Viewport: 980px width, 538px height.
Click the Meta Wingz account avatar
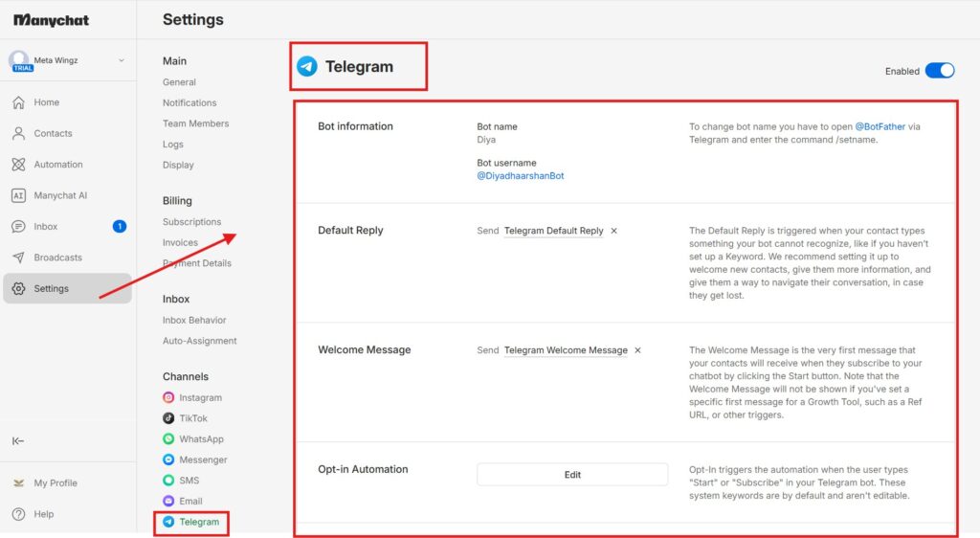tap(19, 60)
